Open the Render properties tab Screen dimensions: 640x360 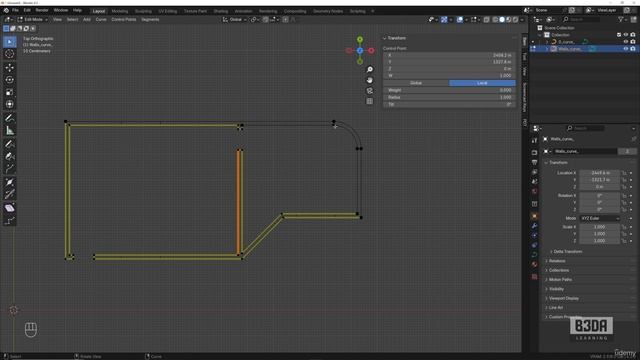[534, 152]
